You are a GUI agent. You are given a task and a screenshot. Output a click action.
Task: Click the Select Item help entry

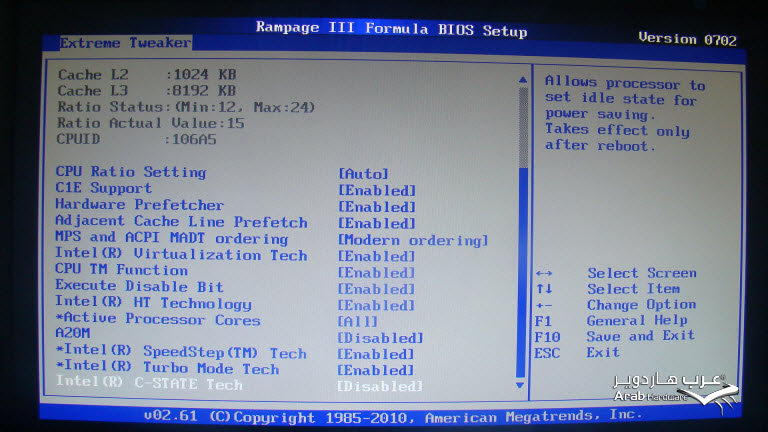coord(634,289)
